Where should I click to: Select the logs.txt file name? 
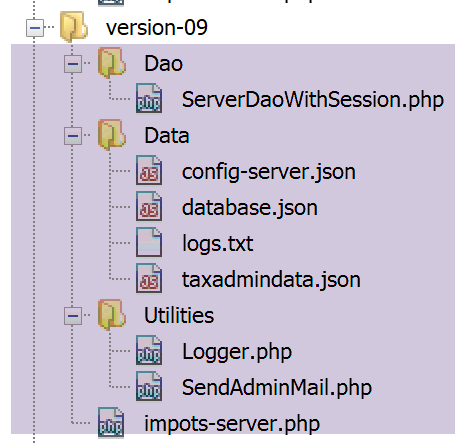217,244
